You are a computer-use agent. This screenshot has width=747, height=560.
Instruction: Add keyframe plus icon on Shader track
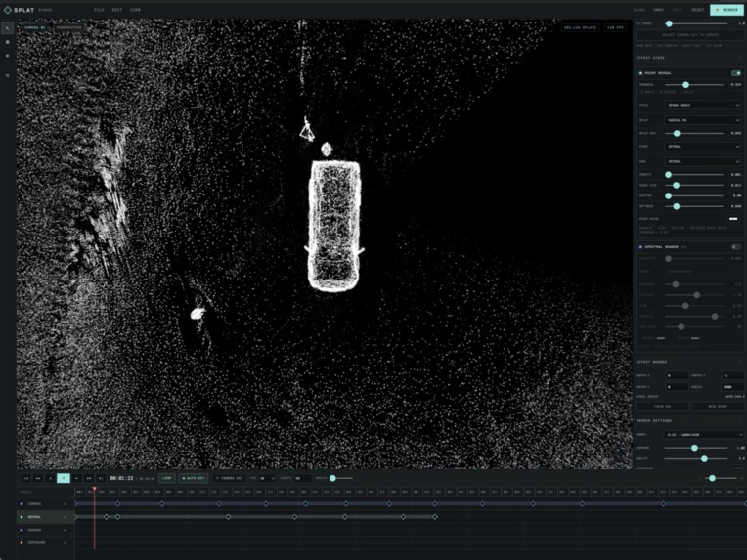66,530
